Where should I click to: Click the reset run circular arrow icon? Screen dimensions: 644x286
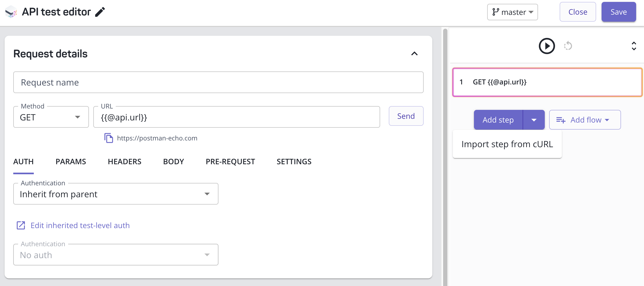568,46
